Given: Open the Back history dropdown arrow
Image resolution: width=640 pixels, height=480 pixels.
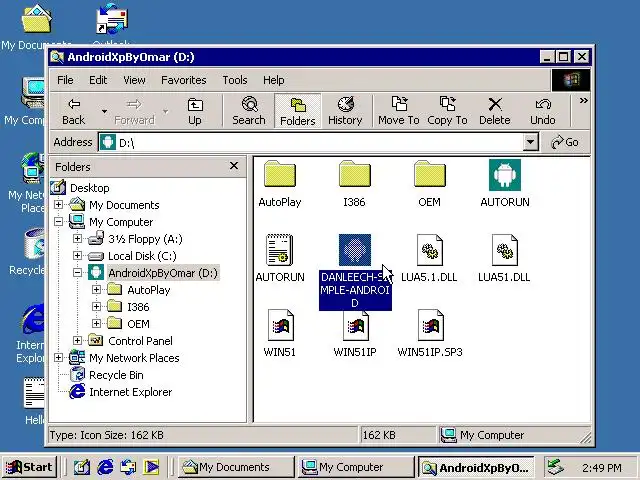Looking at the screenshot, I should 104,111.
